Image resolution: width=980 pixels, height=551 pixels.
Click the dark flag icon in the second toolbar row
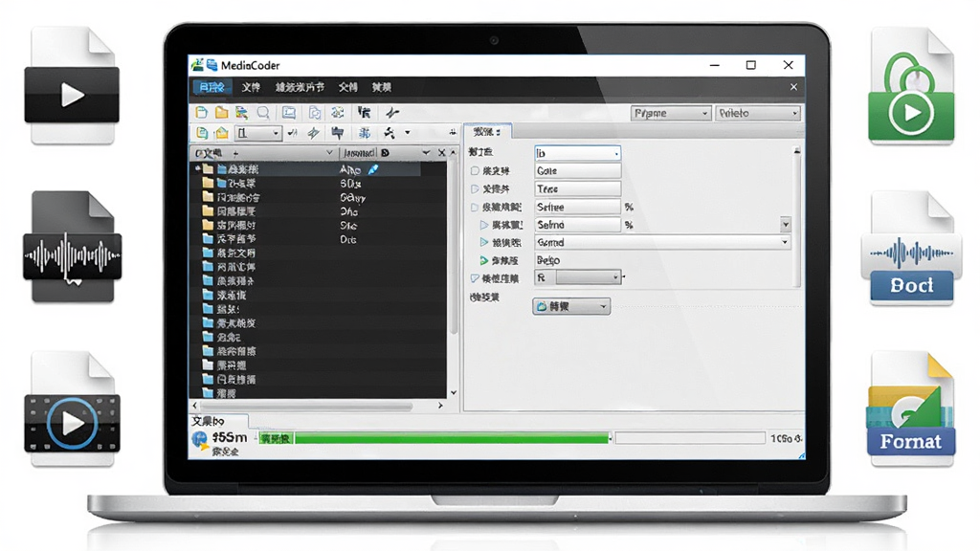pyautogui.click(x=338, y=132)
